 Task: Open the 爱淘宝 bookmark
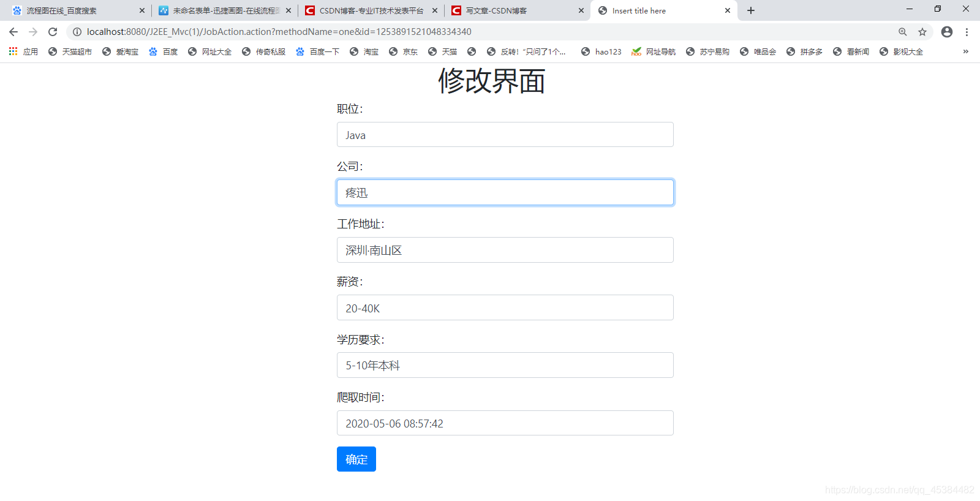tap(120, 51)
